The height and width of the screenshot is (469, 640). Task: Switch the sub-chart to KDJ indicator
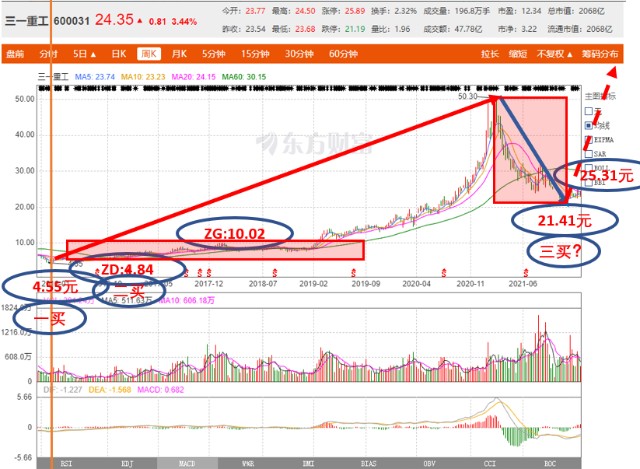click(127, 463)
